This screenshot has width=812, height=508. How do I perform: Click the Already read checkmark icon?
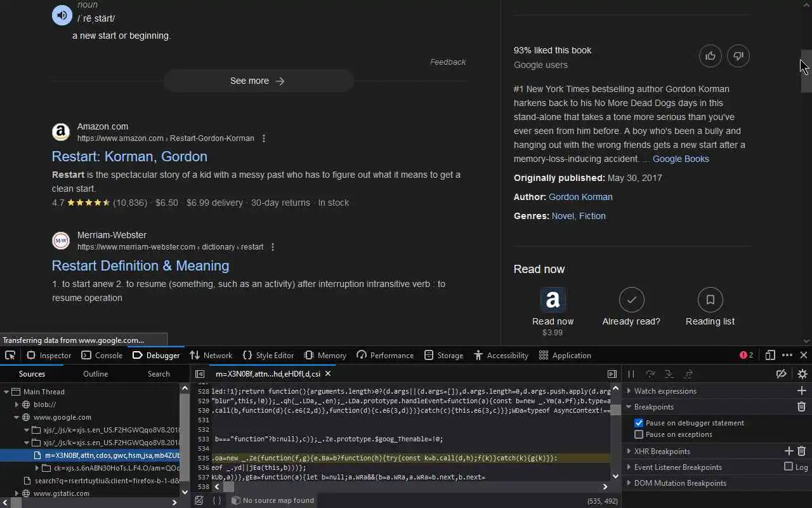coord(631,300)
